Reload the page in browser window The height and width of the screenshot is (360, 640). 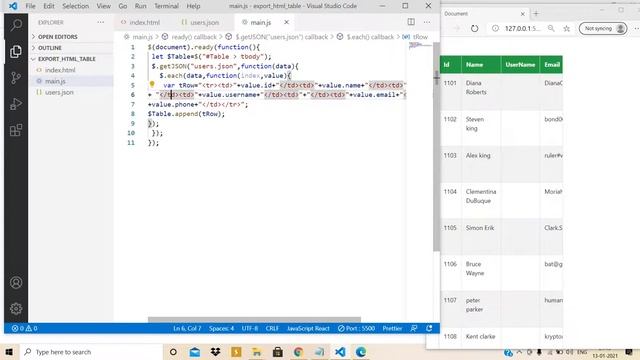point(474,29)
